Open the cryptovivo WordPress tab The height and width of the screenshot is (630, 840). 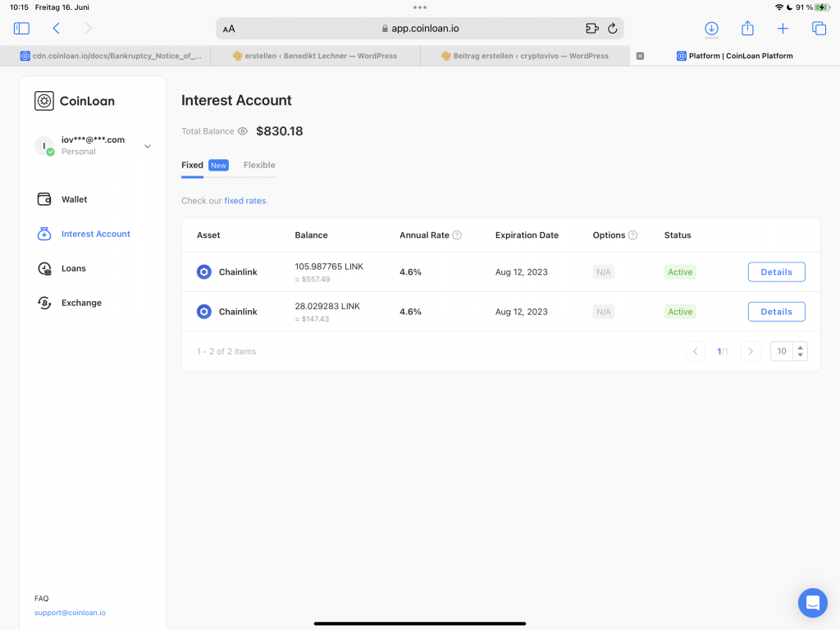click(x=526, y=56)
